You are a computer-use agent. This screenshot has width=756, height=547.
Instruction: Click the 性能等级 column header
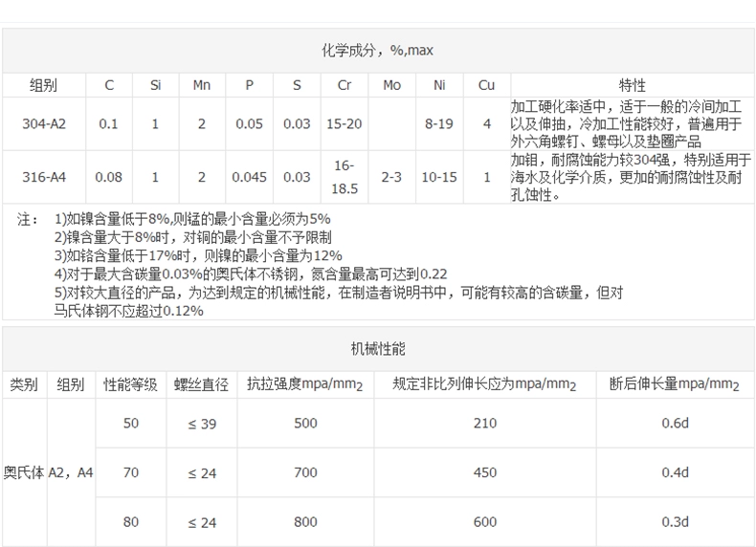[131, 384]
